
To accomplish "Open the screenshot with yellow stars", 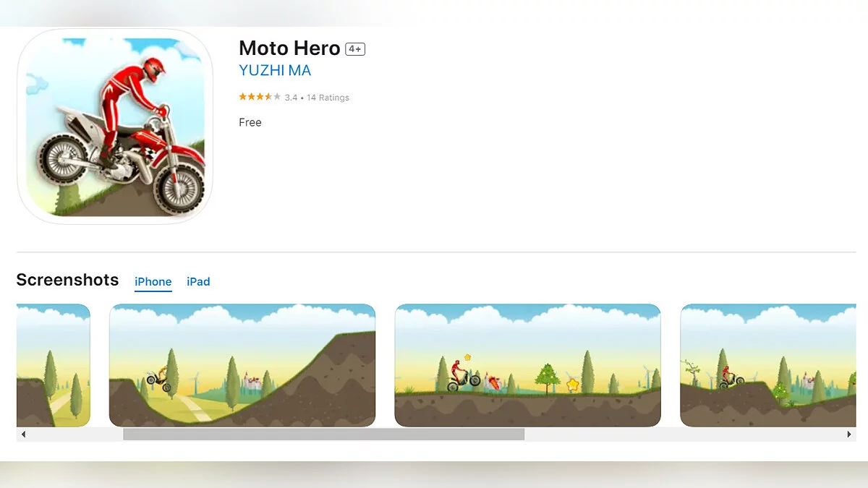I will [527, 365].
